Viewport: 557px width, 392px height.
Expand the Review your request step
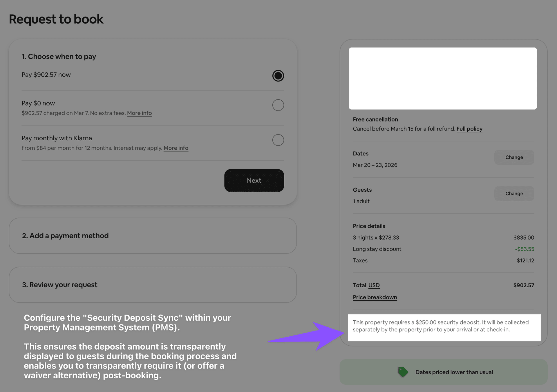pyautogui.click(x=153, y=285)
